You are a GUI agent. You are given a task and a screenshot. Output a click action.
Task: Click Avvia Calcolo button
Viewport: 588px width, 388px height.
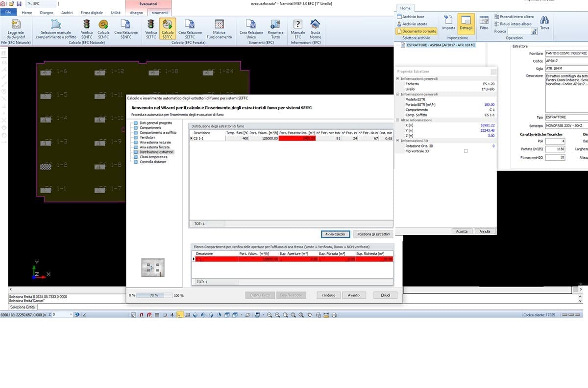tap(336, 234)
